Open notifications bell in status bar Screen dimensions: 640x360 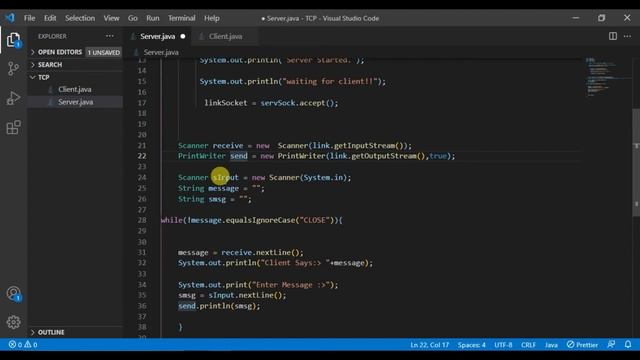tap(628, 344)
